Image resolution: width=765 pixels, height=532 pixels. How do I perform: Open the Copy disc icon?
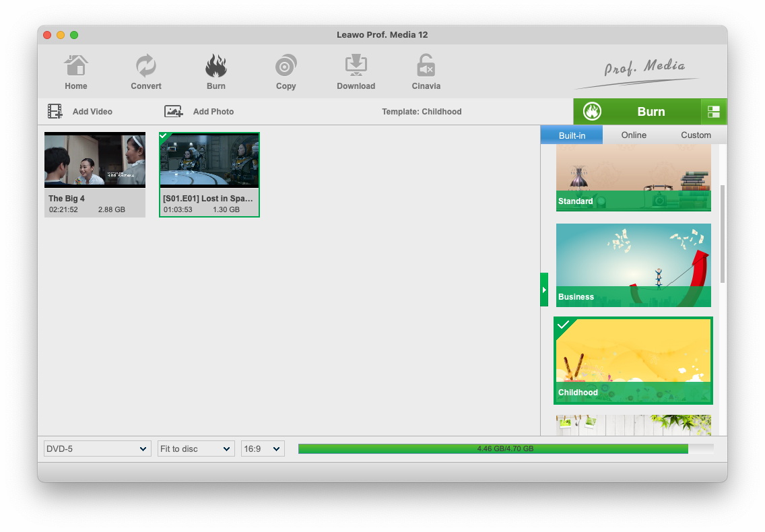[x=286, y=65]
